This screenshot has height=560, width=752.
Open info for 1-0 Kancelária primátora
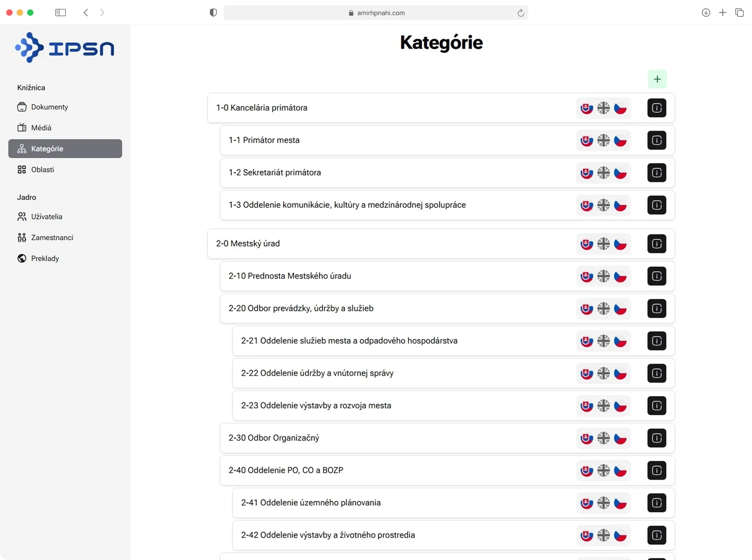pyautogui.click(x=656, y=108)
